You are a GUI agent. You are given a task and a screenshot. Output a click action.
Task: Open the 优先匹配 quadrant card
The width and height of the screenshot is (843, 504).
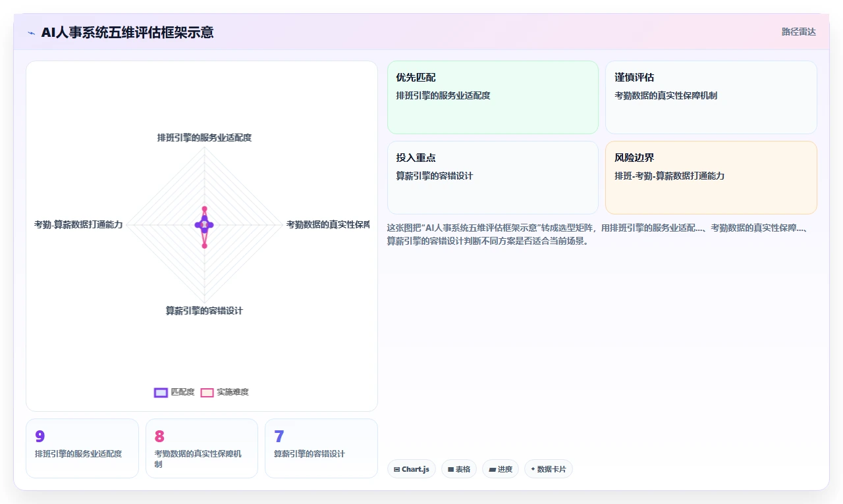pyautogui.click(x=493, y=97)
